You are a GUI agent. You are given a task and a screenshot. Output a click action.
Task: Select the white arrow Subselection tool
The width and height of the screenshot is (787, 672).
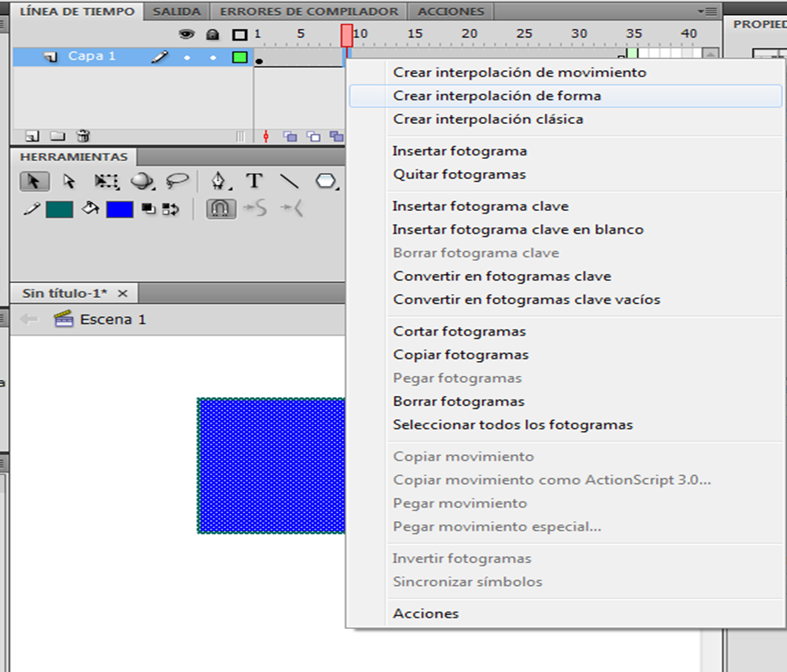(69, 181)
